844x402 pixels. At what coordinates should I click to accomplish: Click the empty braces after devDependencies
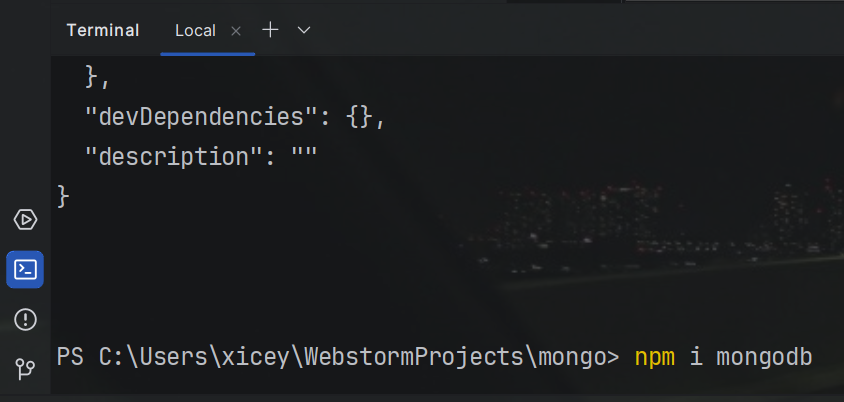(x=360, y=116)
